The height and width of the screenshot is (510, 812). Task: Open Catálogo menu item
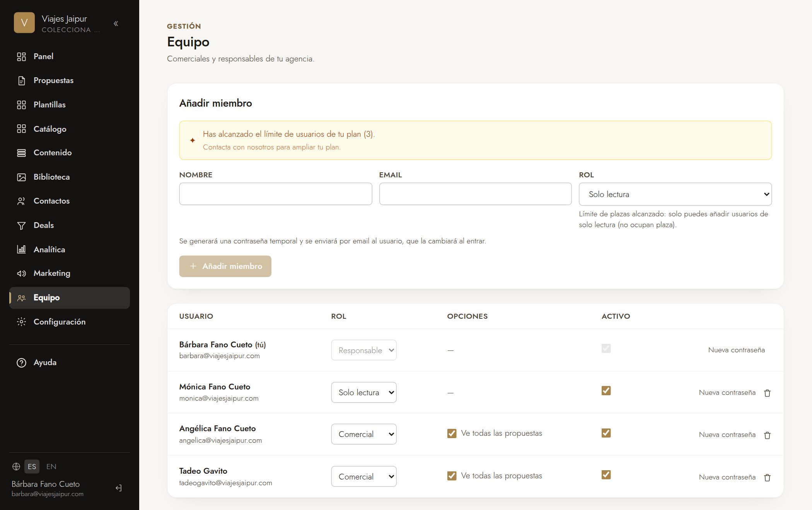pos(70,129)
